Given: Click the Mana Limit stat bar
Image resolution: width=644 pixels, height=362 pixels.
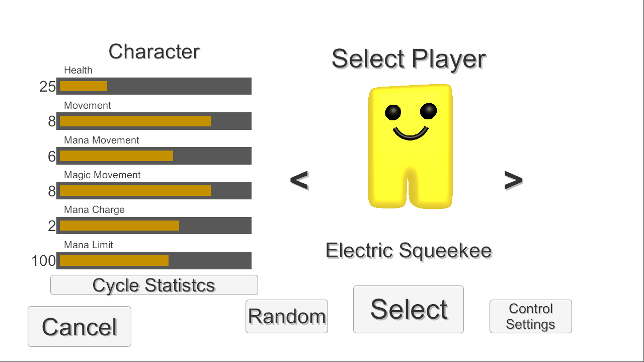Looking at the screenshot, I should pyautogui.click(x=154, y=260).
